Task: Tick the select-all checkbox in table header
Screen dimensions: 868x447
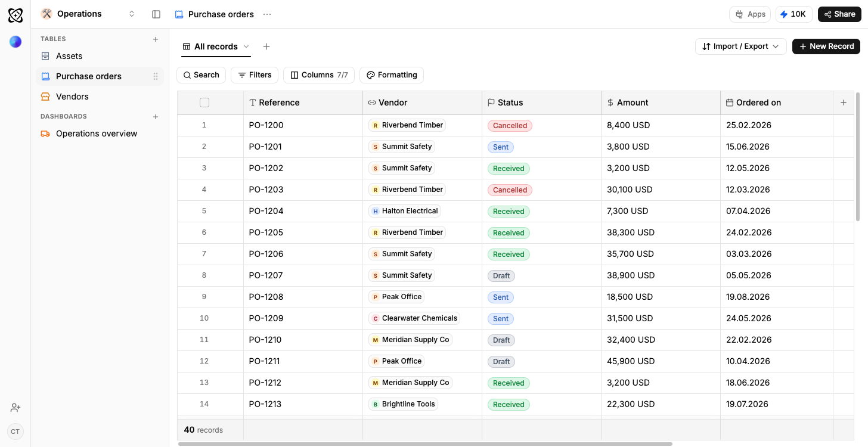Action: tap(204, 103)
